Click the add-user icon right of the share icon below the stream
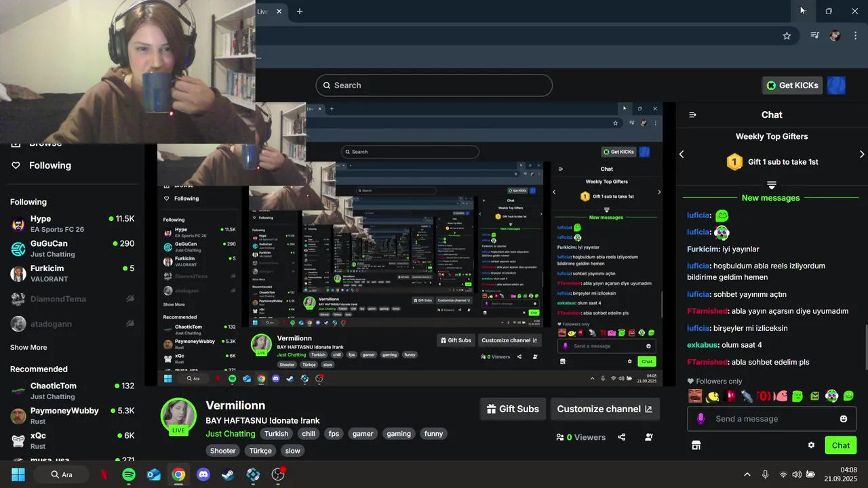Viewport: 868px width, 488px height. click(649, 437)
